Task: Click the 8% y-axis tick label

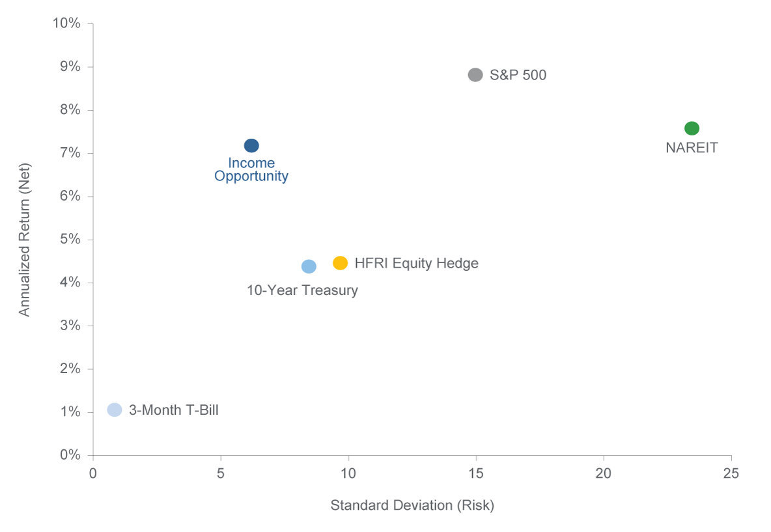Action: 70,109
